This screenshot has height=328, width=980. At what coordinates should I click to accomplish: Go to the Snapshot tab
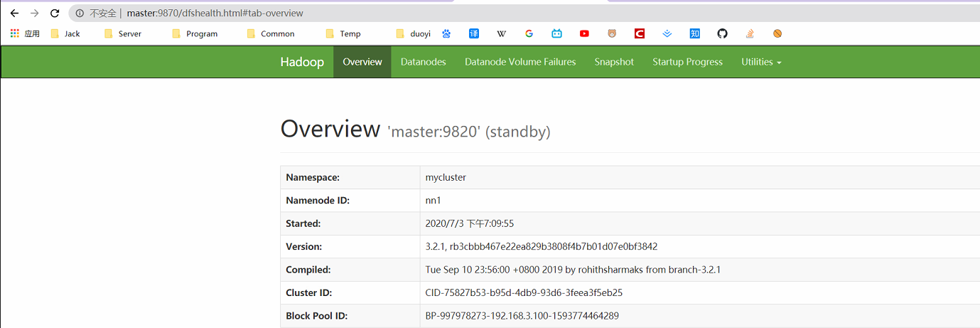tap(614, 62)
